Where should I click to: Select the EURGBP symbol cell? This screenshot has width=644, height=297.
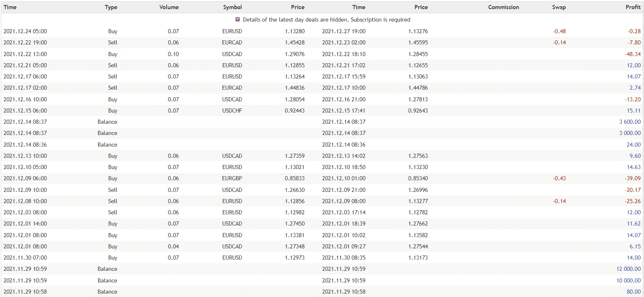pos(232,178)
